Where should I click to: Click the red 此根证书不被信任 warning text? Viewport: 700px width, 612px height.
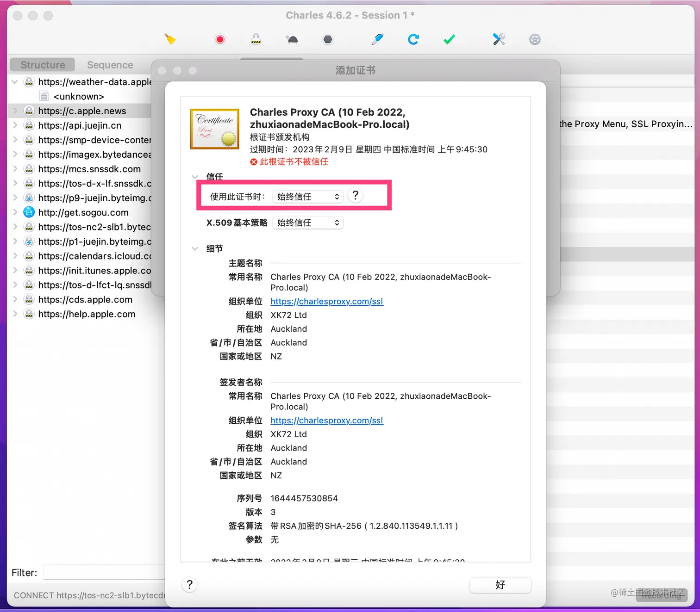[x=294, y=161]
